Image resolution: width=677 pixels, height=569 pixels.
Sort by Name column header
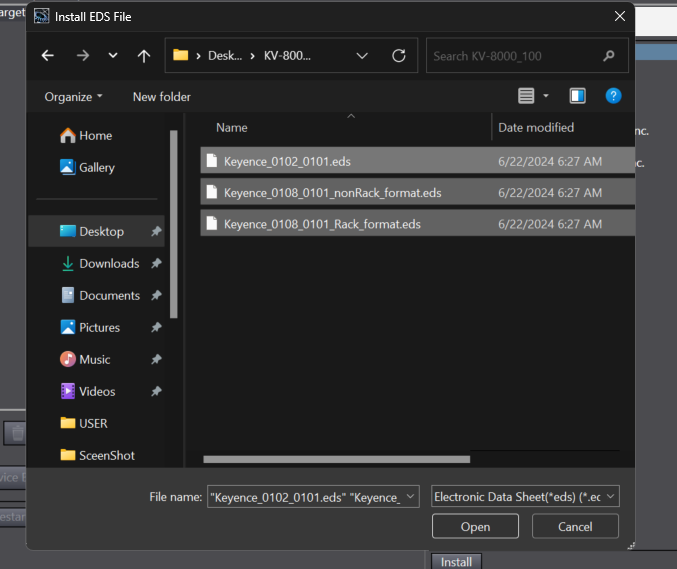tap(231, 128)
